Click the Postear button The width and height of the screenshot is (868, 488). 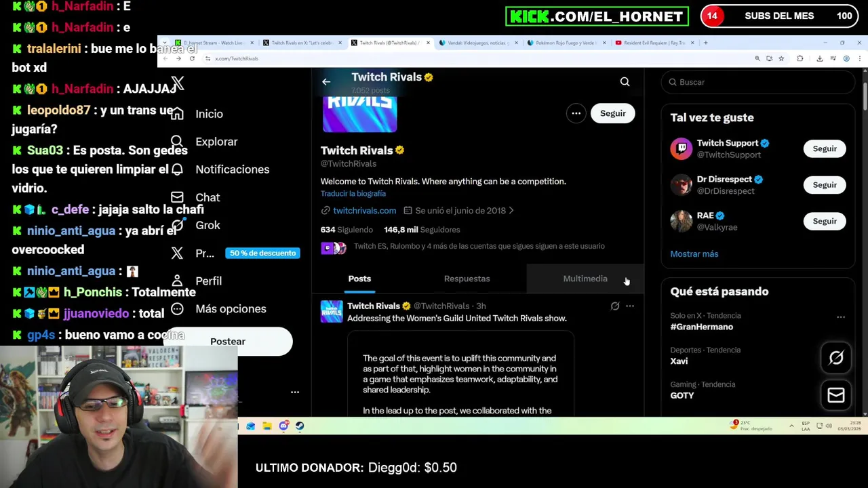(228, 341)
